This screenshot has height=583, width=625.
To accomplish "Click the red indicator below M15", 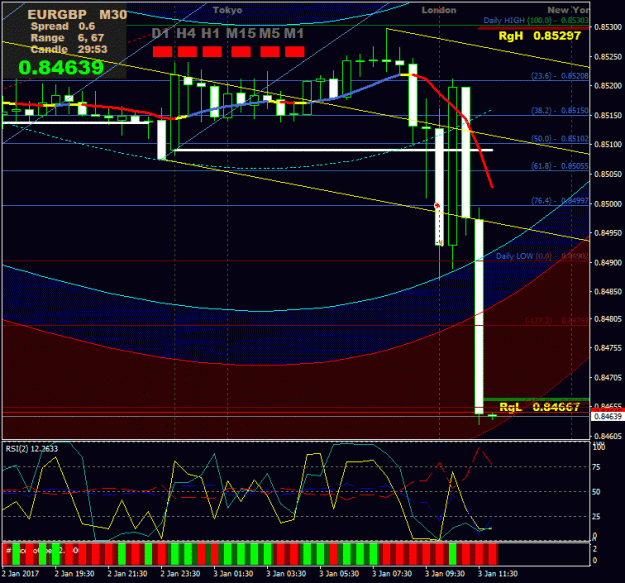I will pos(241,51).
